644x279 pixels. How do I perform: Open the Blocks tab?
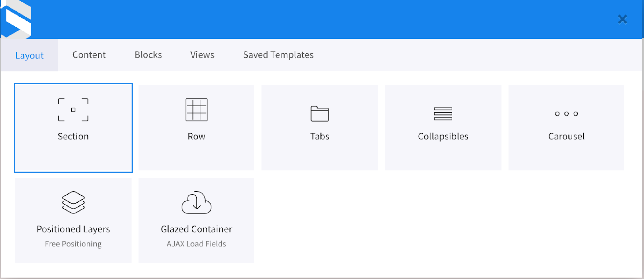(148, 55)
